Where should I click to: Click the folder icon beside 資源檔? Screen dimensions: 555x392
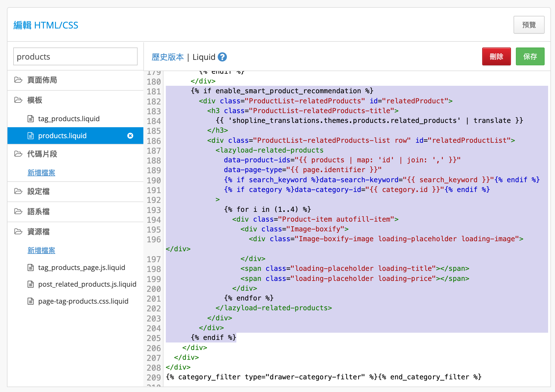point(18,231)
